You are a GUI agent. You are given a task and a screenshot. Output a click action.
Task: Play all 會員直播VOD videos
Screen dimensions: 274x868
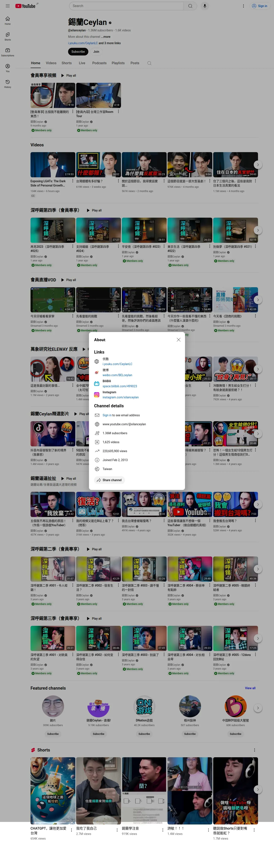click(68, 280)
